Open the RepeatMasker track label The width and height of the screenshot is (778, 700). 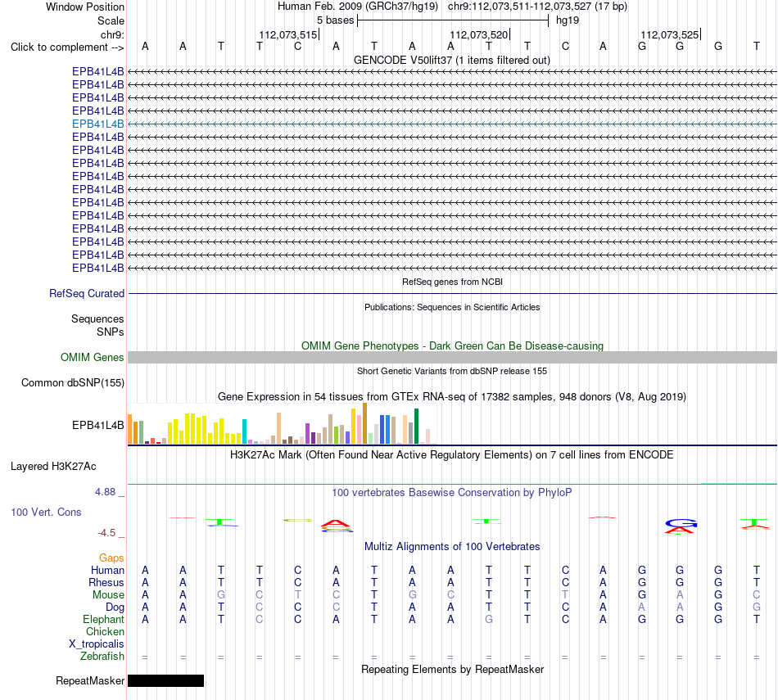[x=90, y=680]
